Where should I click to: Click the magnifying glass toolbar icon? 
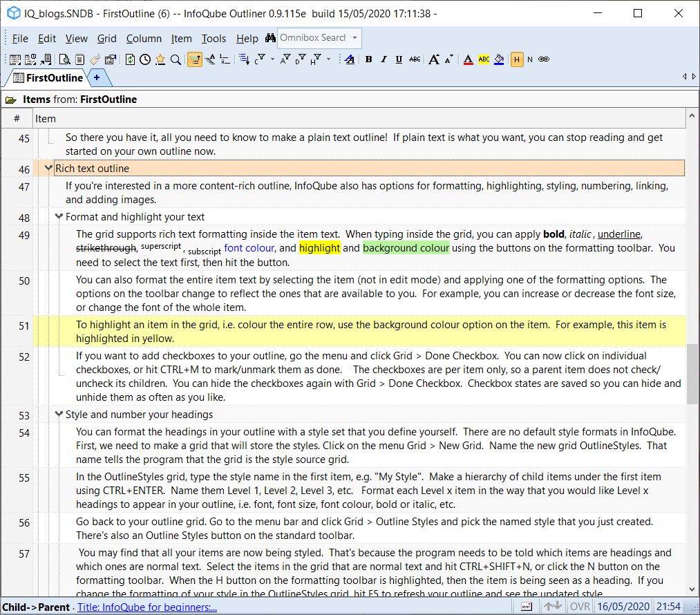pyautogui.click(x=176, y=59)
